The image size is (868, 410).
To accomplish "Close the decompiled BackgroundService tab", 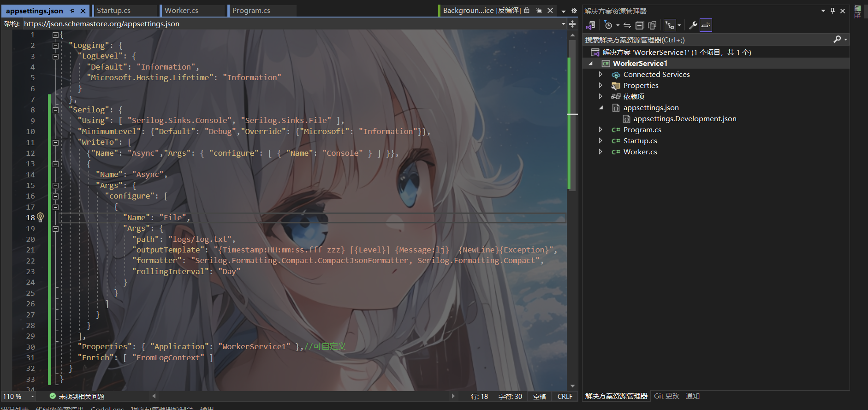I will coord(550,11).
